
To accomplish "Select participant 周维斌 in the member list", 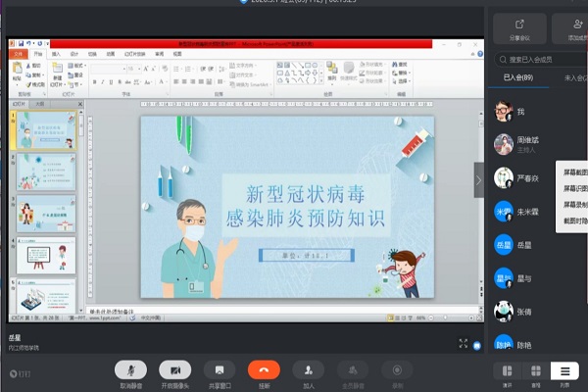I will pos(530,140).
